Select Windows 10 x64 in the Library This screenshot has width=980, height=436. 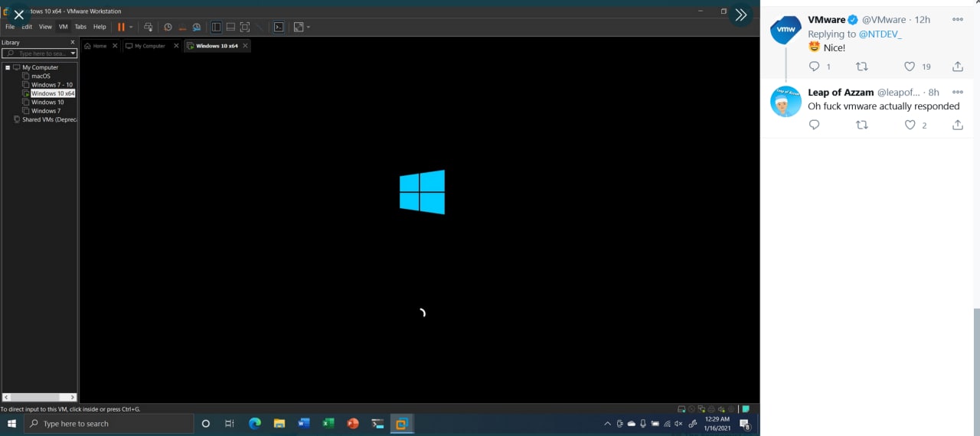(53, 93)
